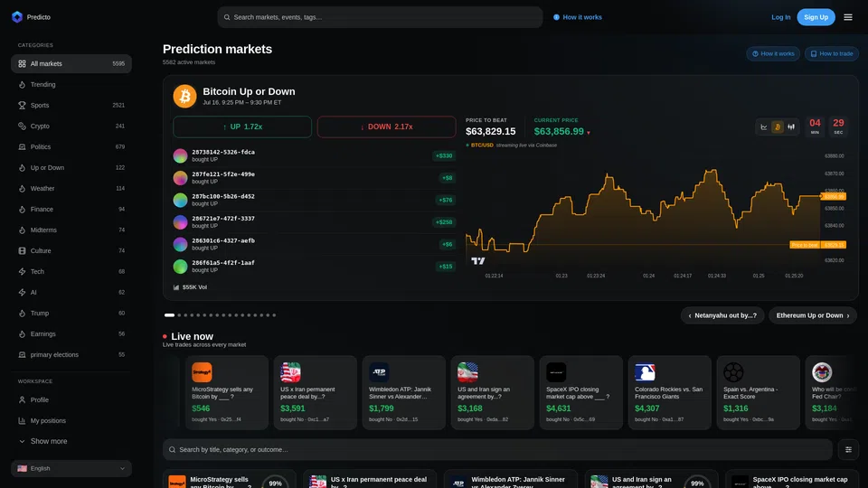Image resolution: width=868 pixels, height=488 pixels.
Task: Click the orange Price to beat chart label
Action: pyautogui.click(x=805, y=245)
